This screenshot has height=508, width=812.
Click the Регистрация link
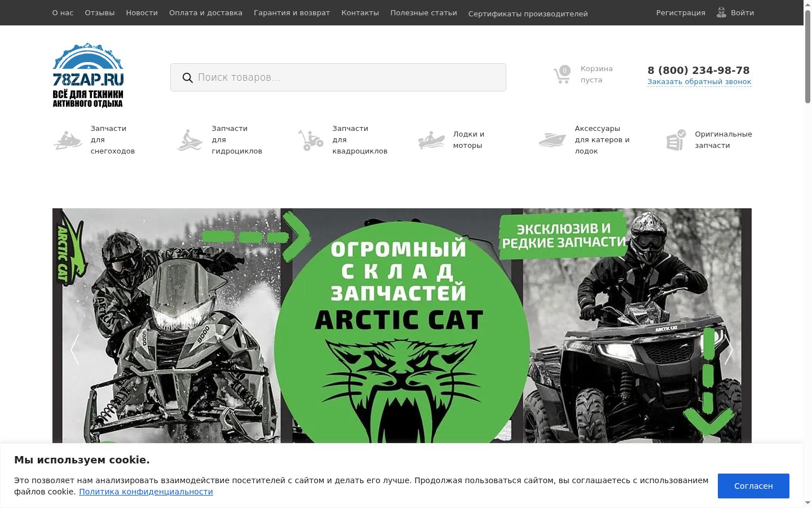(681, 12)
